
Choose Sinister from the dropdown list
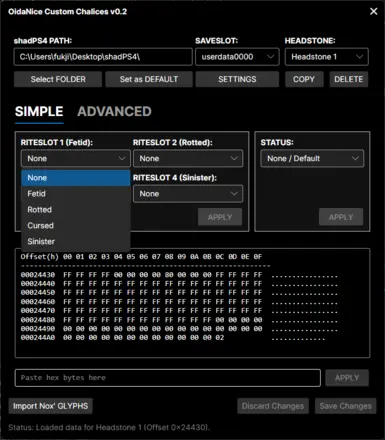tap(76, 242)
